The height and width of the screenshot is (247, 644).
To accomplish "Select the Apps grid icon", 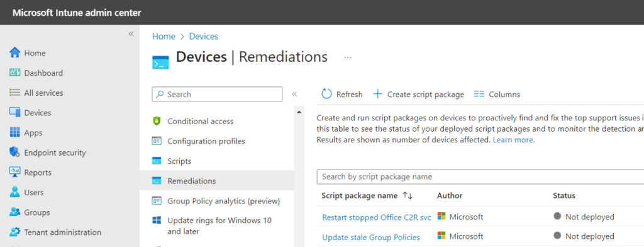I will 15,132.
